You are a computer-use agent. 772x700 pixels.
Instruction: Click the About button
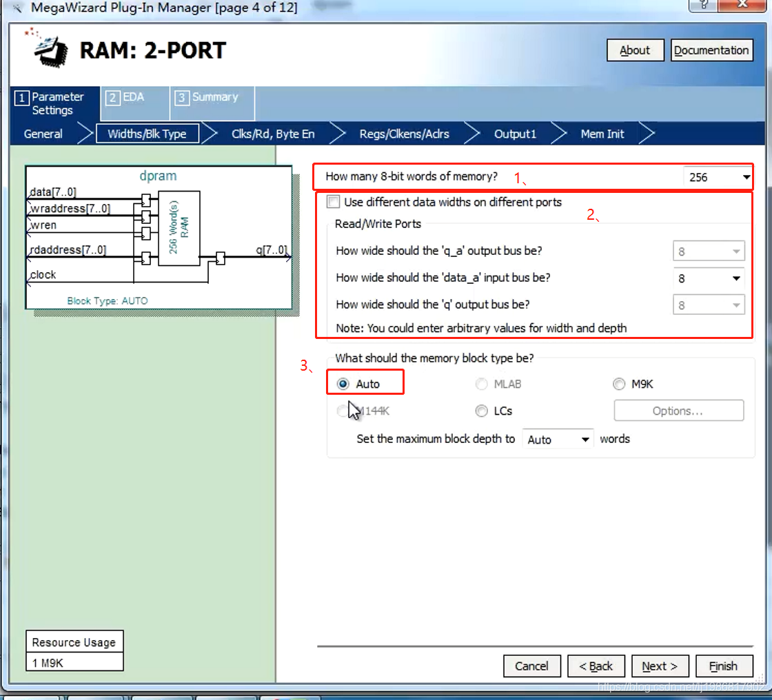point(635,50)
